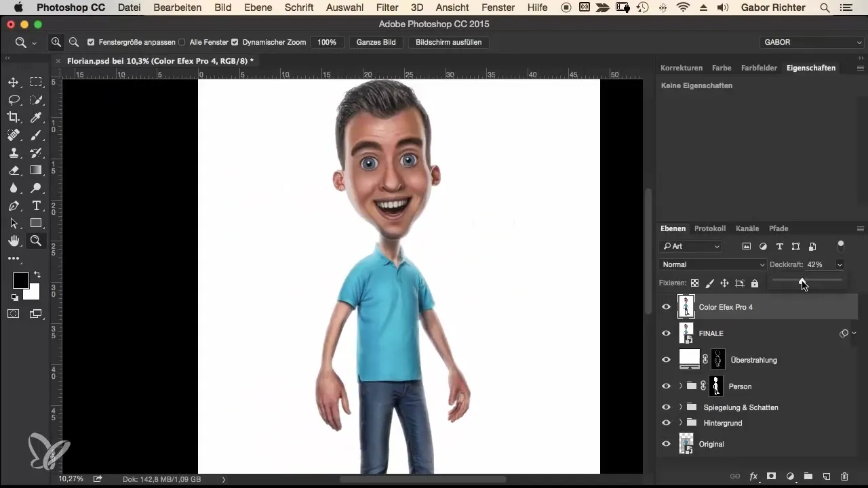This screenshot has width=868, height=488.
Task: Hide the Überstrahlung layer
Action: [x=666, y=360]
